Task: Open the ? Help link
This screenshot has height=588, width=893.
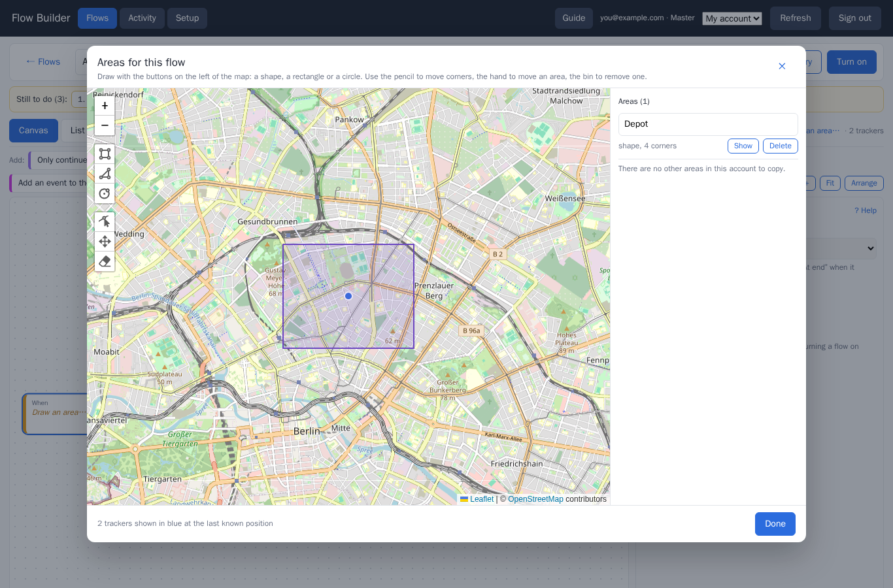Action: pyautogui.click(x=866, y=210)
